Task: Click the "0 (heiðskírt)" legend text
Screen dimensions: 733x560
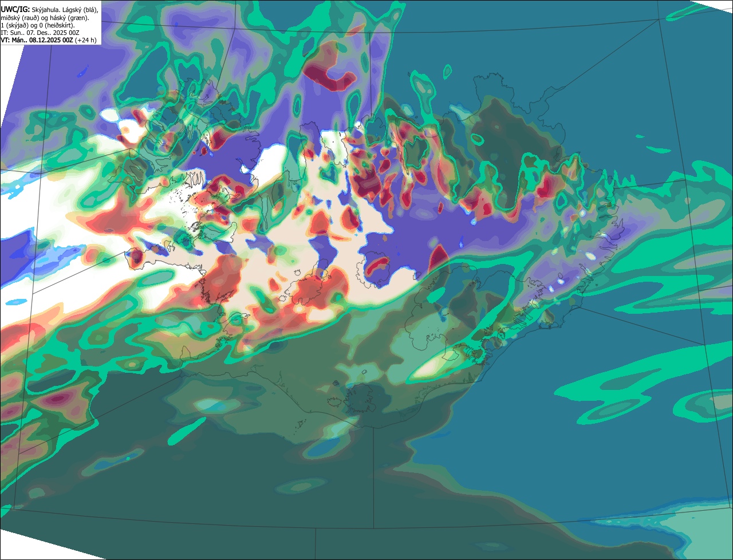Action: coord(57,26)
